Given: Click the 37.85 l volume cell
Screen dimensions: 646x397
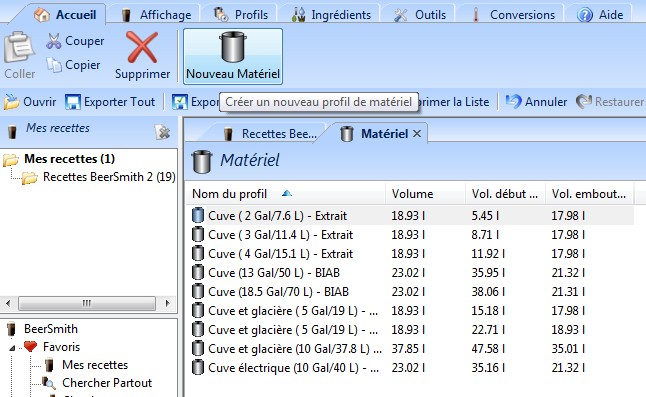Looking at the screenshot, I should tap(408, 349).
